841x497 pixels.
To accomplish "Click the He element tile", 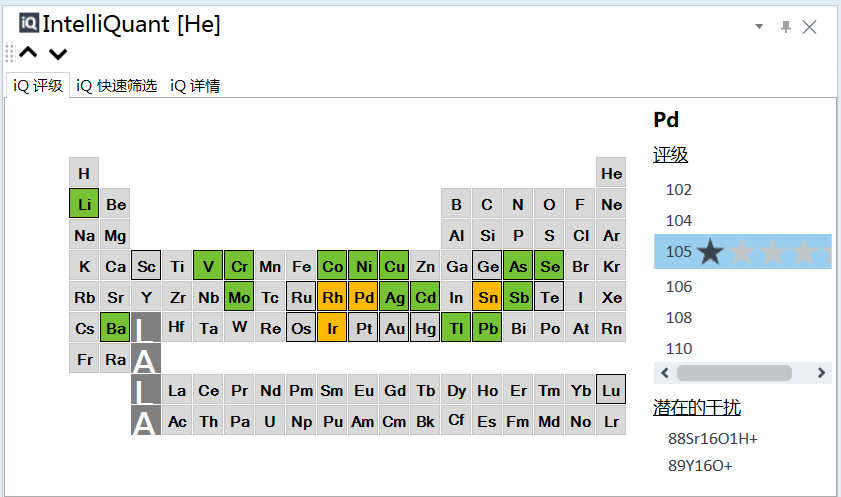I will click(611, 173).
